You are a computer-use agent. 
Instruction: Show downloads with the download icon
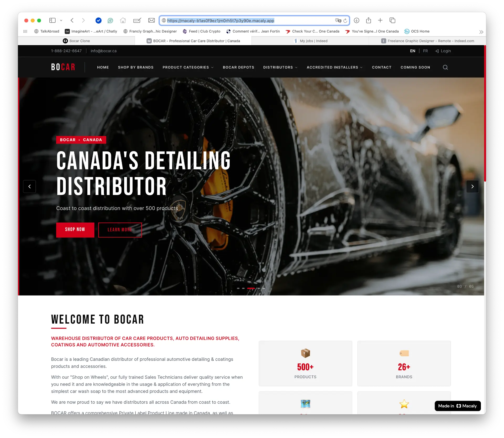click(x=356, y=20)
